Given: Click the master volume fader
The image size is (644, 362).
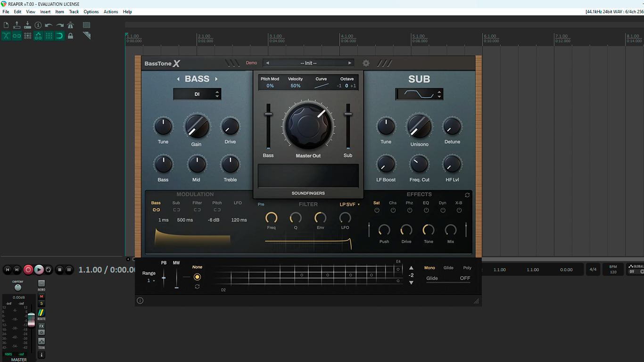Looking at the screenshot, I should 31,320.
